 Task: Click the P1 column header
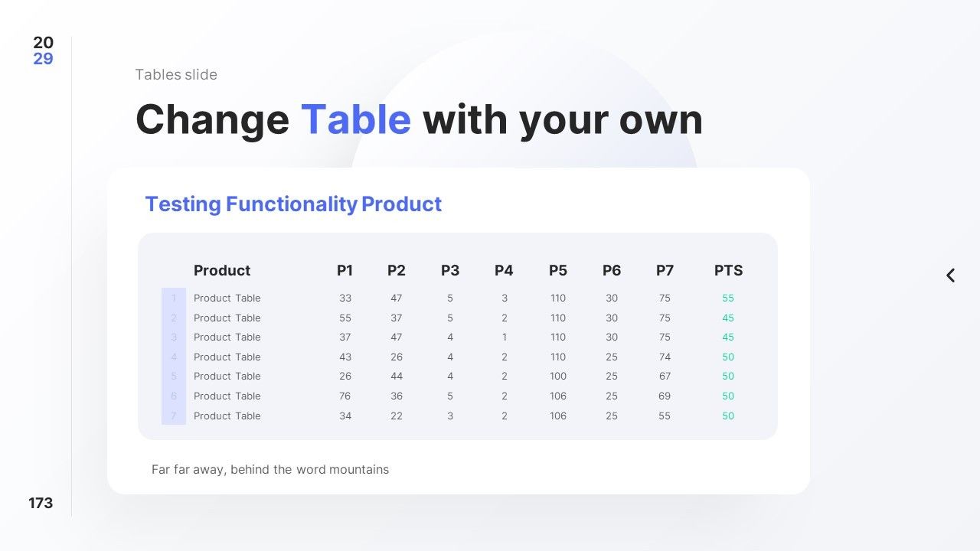(345, 270)
